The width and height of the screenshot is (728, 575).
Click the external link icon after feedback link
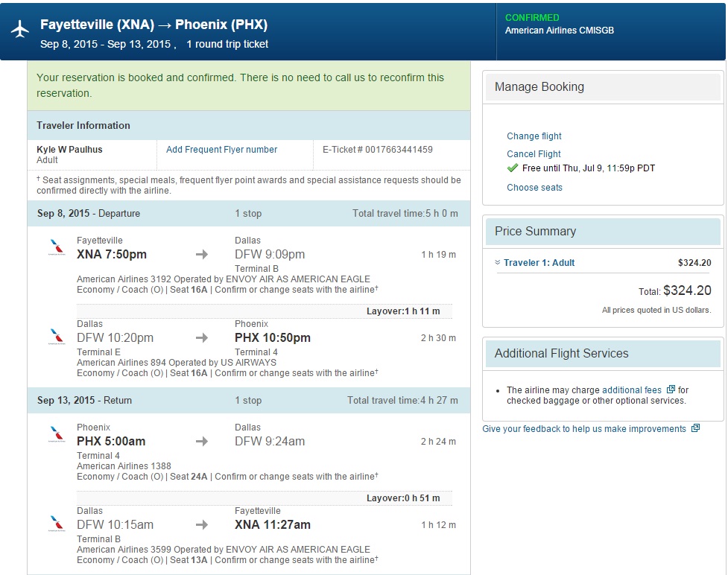(695, 428)
